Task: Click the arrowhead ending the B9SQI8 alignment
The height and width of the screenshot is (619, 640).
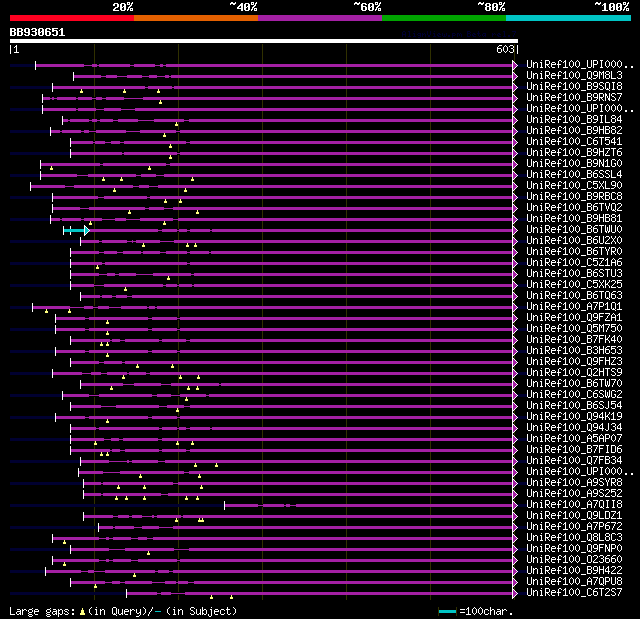Action: coord(515,87)
